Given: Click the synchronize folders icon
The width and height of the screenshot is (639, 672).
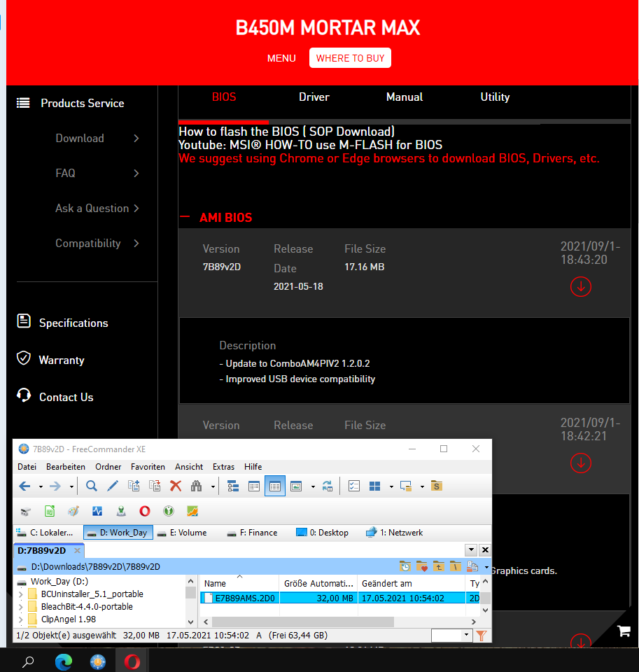Looking at the screenshot, I should coord(328,486).
